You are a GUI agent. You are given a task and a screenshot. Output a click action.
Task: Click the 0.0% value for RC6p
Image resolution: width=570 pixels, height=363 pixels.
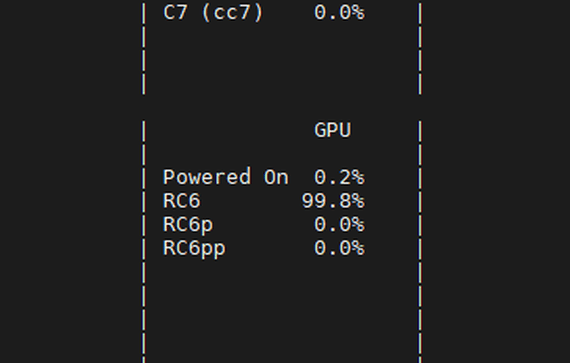(x=339, y=225)
